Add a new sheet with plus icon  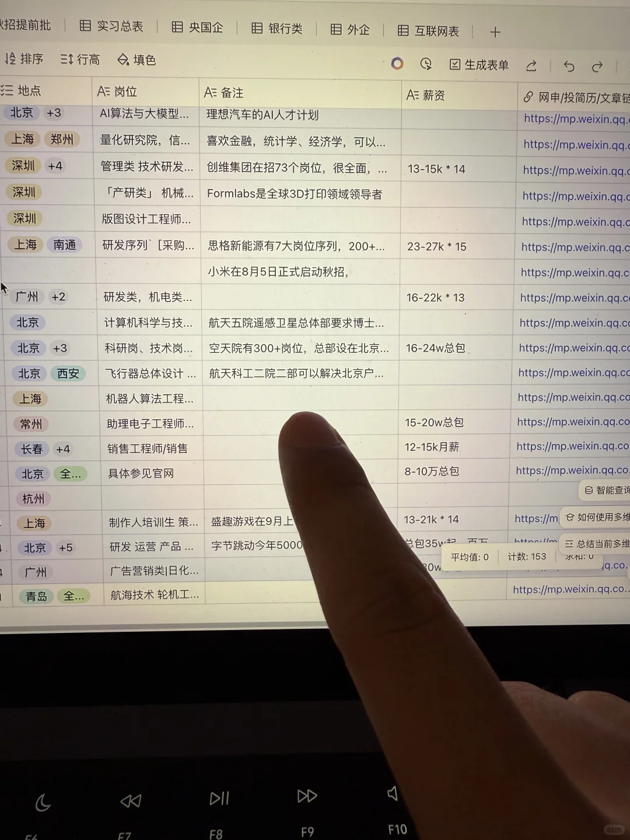pos(495,32)
